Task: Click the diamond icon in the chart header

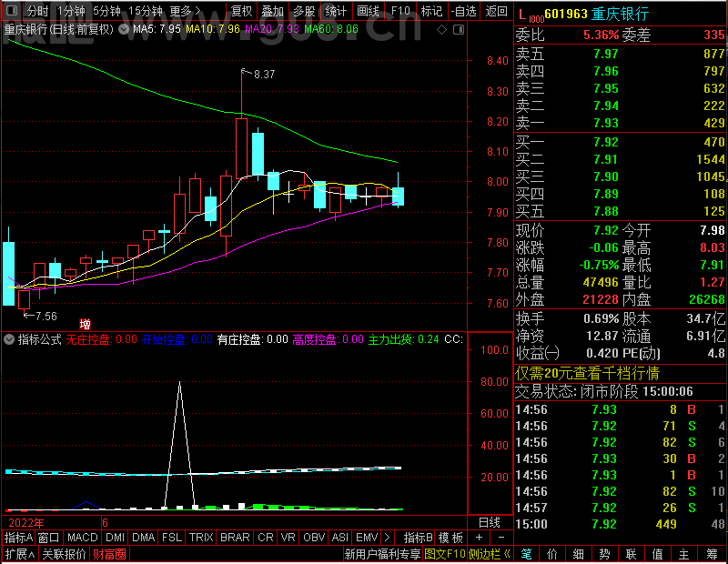Action: (x=442, y=30)
